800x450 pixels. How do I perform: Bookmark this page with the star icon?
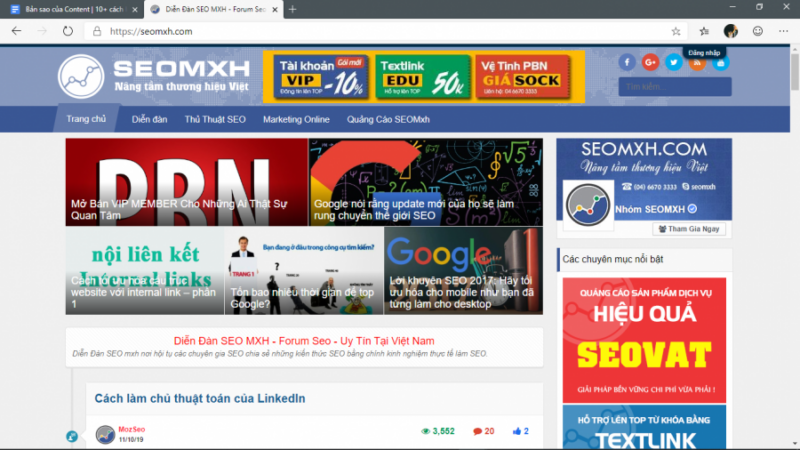pyautogui.click(x=676, y=31)
